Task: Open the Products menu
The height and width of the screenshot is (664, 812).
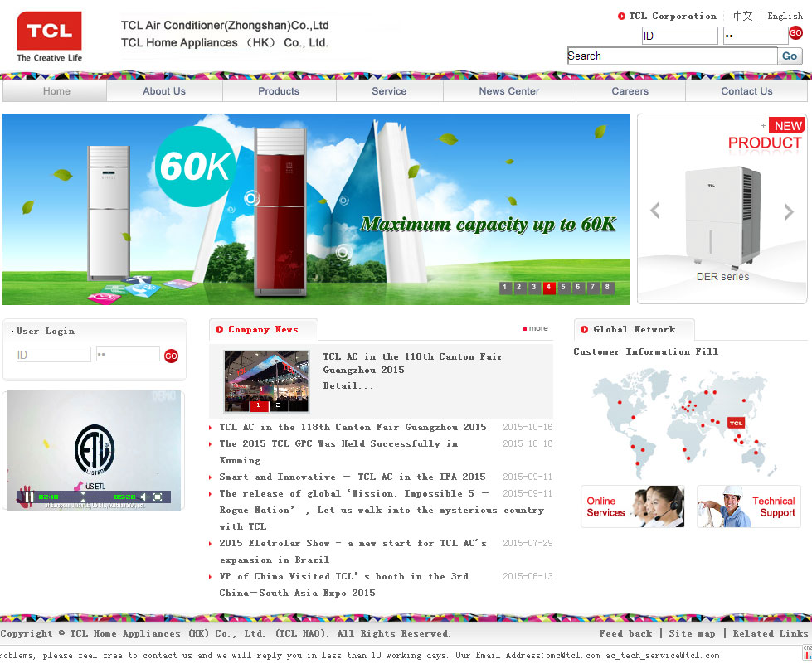Action: coord(278,91)
